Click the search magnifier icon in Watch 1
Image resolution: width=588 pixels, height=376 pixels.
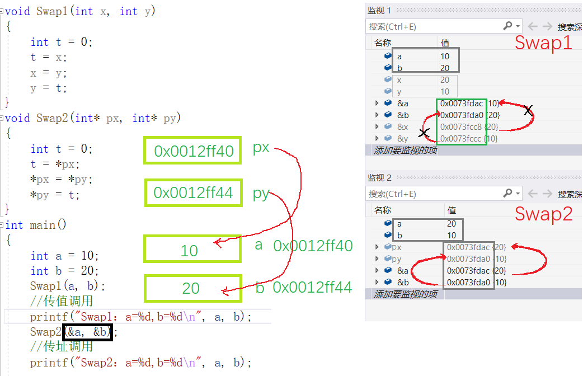point(507,26)
